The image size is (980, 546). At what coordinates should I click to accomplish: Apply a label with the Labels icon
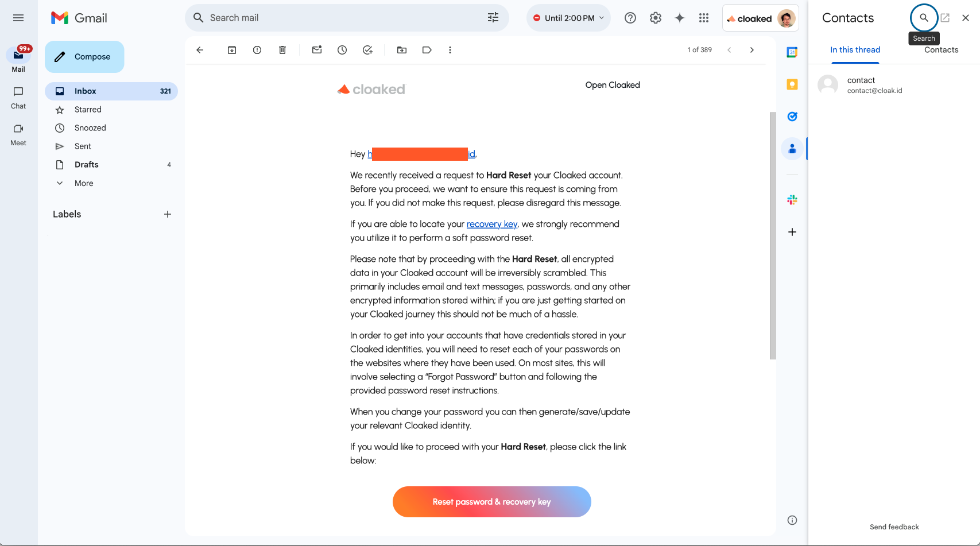[x=427, y=50]
